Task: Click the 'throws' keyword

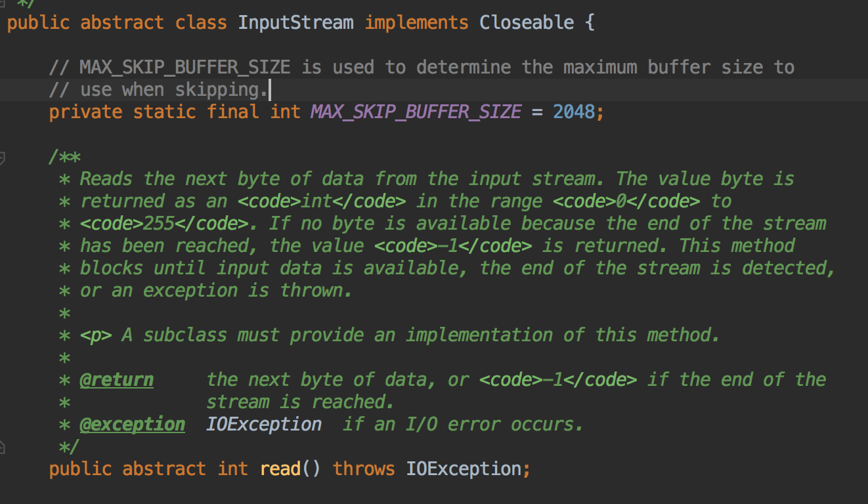Action: 364,469
